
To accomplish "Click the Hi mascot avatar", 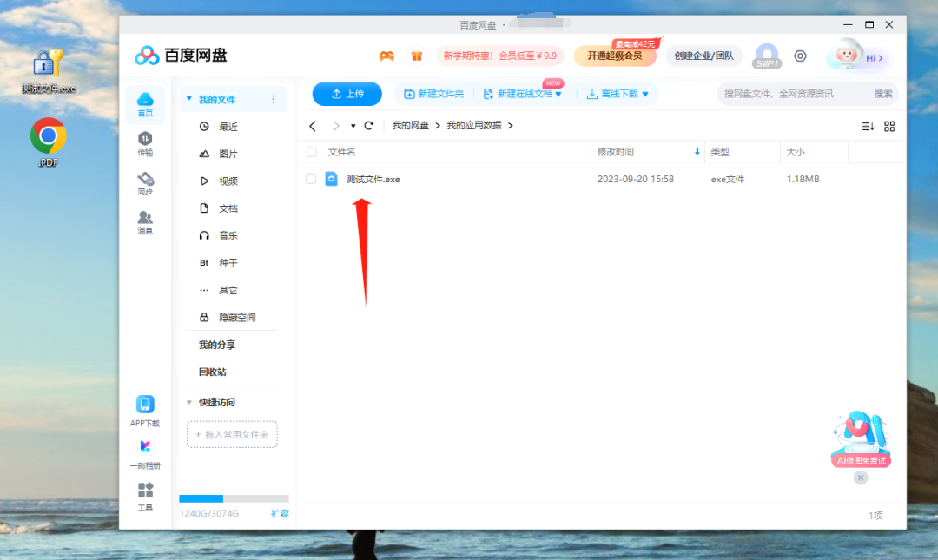I will 846,56.
